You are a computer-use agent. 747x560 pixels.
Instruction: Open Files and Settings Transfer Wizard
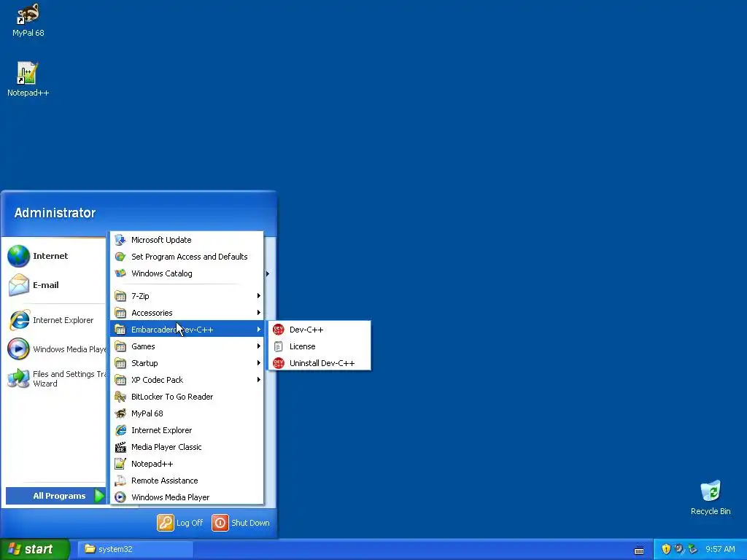[56, 378]
